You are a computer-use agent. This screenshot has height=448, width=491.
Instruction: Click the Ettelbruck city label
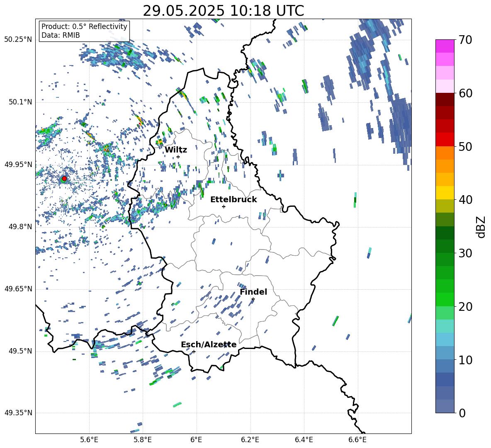[x=233, y=200]
